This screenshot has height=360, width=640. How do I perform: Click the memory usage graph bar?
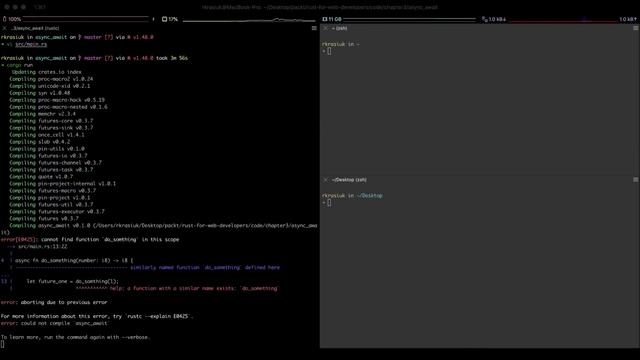coord(409,19)
